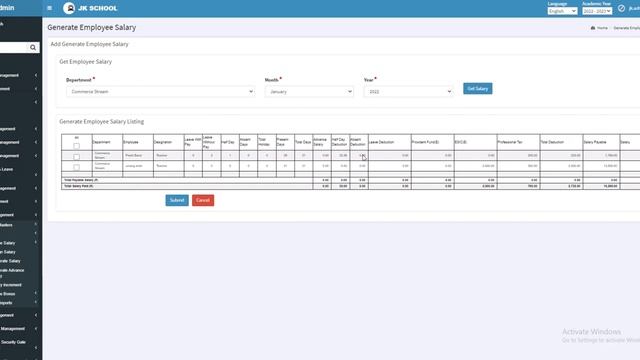The height and width of the screenshot is (360, 640).
Task: Open the Year dropdown showing 2022
Action: [408, 91]
